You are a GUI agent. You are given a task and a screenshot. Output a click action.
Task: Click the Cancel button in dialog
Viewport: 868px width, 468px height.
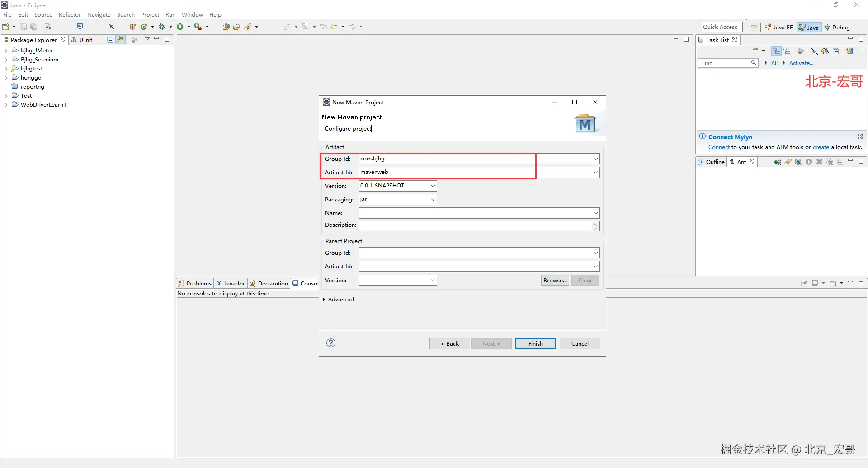point(580,344)
